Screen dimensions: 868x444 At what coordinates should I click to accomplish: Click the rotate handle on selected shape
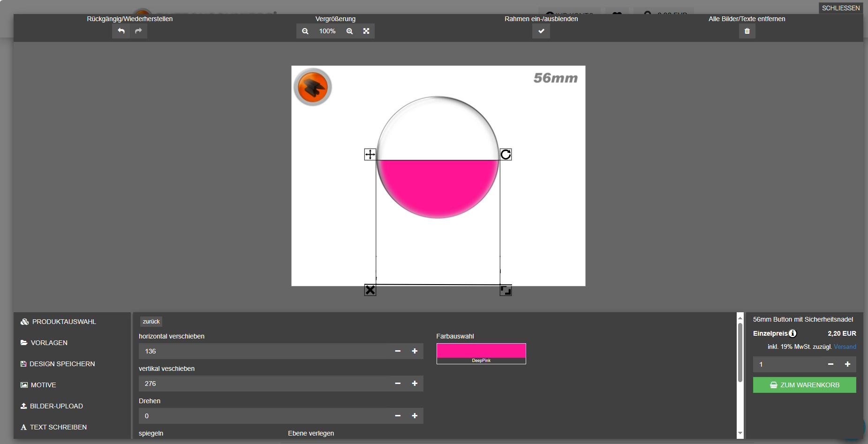tap(506, 155)
